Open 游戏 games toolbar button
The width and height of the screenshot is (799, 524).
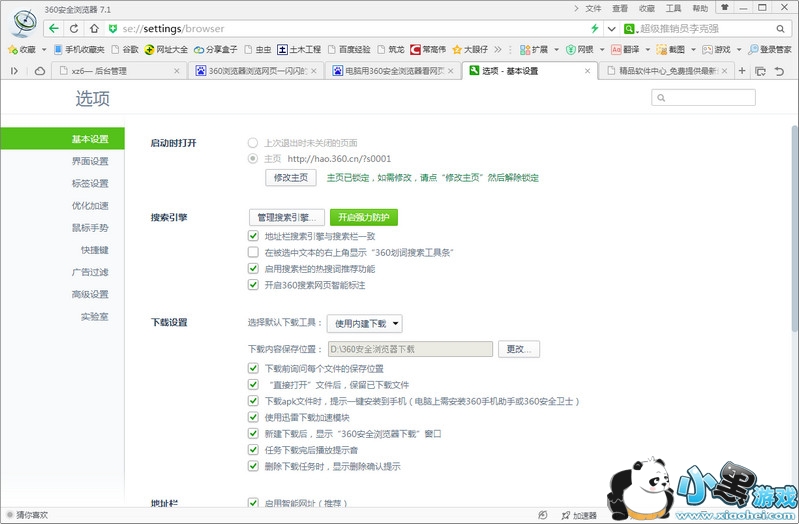tap(716, 49)
